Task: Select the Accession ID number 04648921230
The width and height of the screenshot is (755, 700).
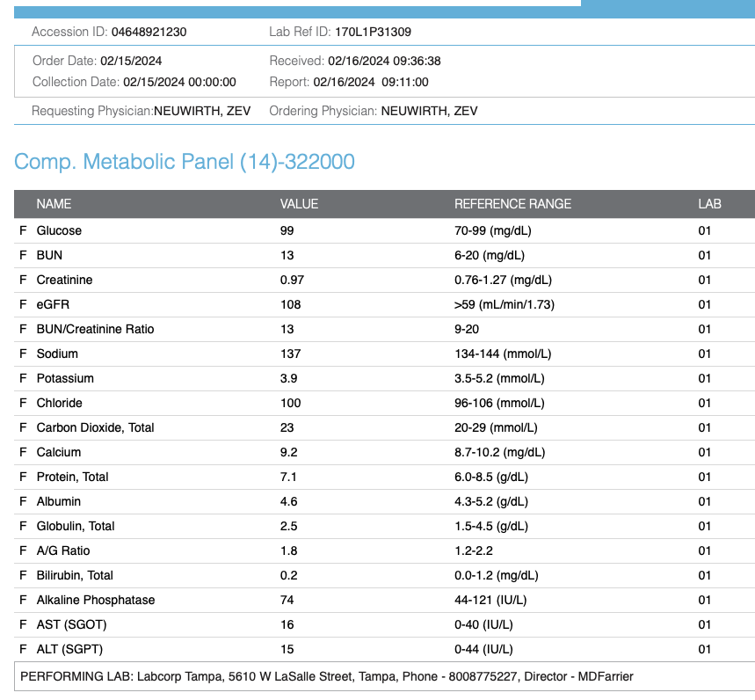Action: coord(149,32)
